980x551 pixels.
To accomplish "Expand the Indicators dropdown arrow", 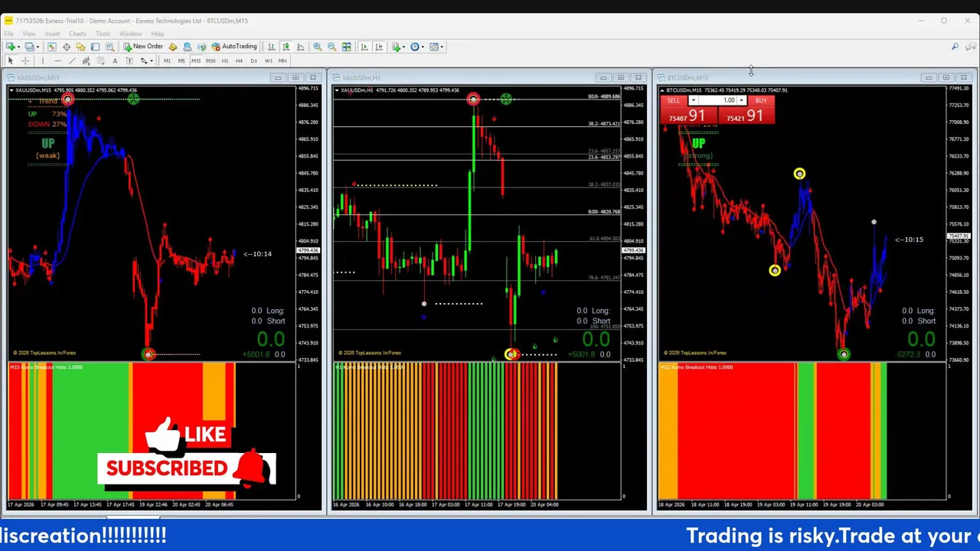I will (x=403, y=47).
